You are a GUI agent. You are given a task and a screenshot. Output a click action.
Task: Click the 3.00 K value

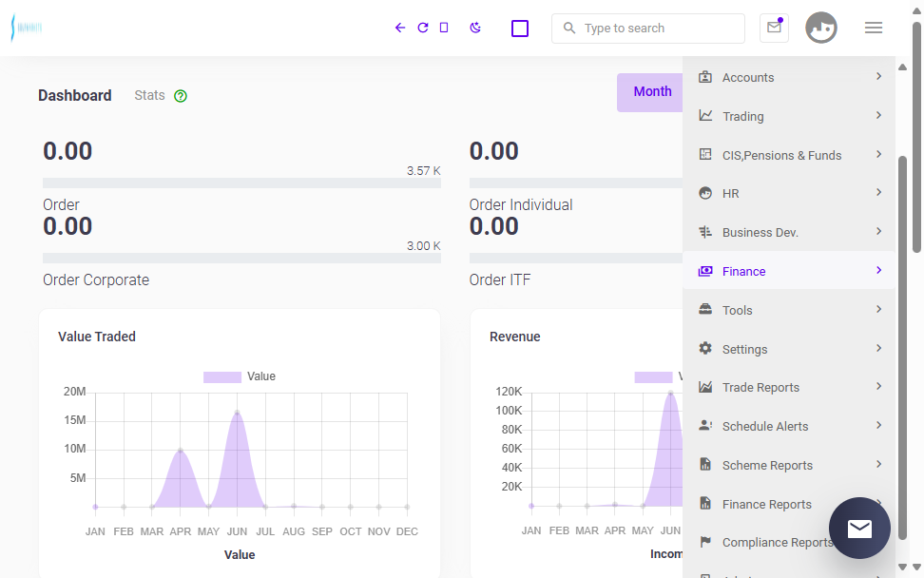pyautogui.click(x=423, y=245)
